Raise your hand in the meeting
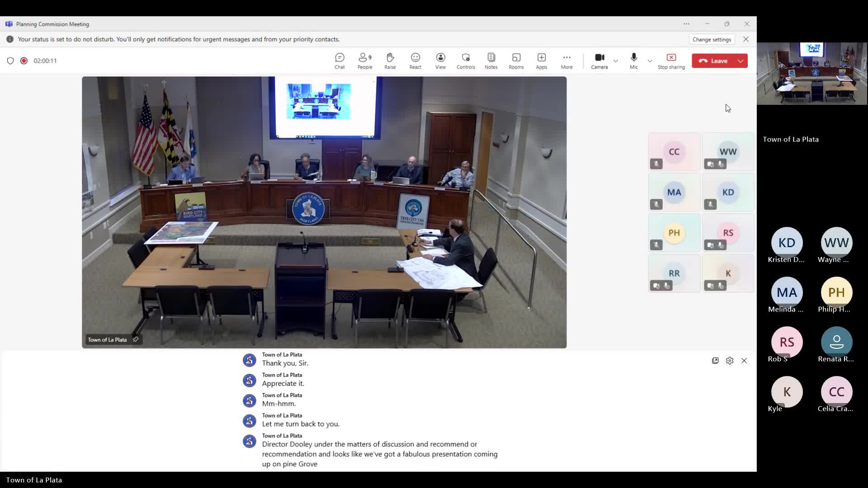The image size is (868, 488). point(390,61)
